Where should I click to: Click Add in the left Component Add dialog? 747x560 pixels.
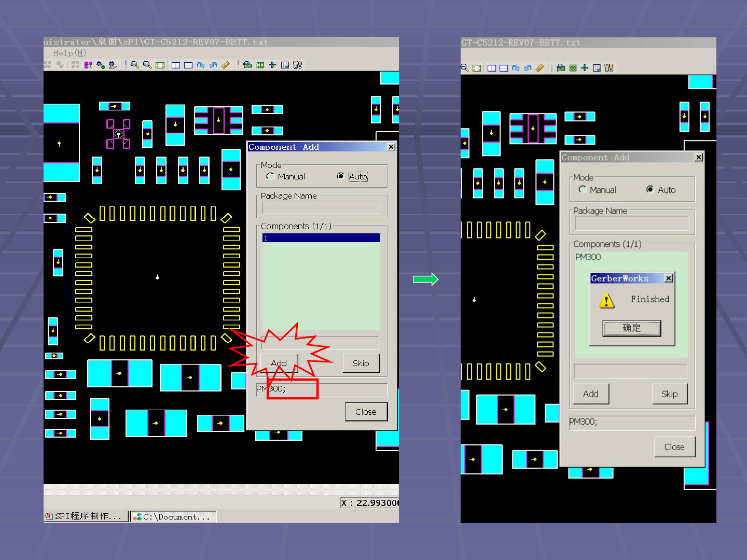(x=279, y=363)
